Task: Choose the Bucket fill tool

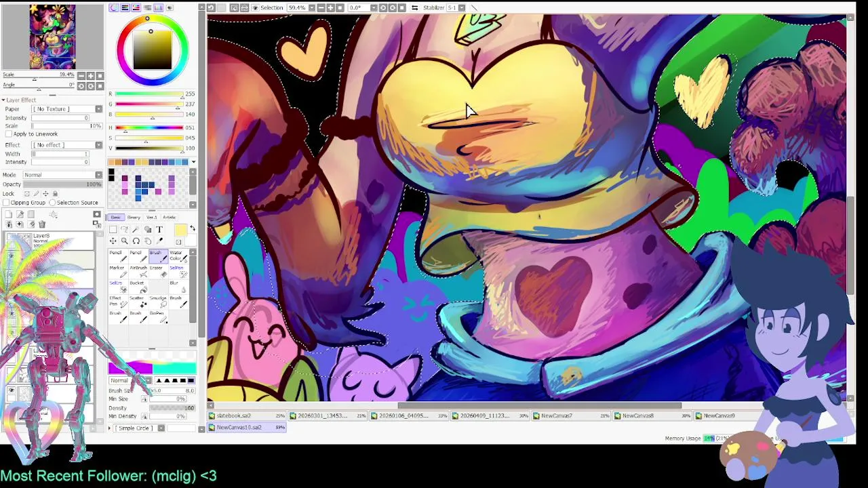Action: (138, 287)
